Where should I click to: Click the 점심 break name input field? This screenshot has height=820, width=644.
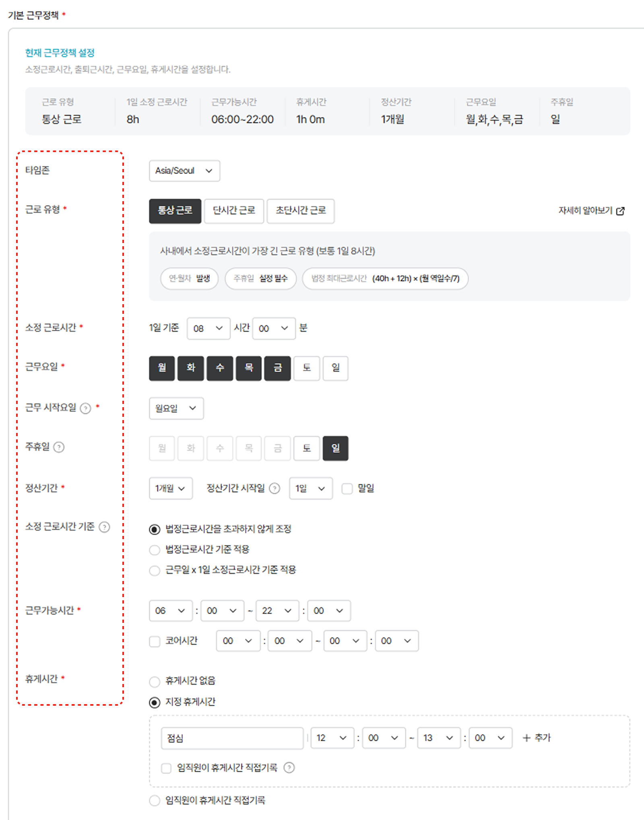232,738
